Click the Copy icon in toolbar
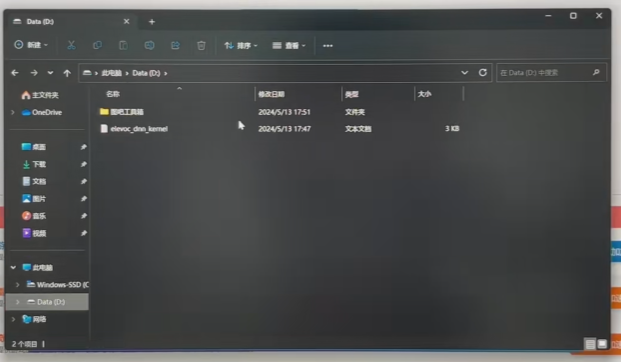The width and height of the screenshot is (621, 362). pyautogui.click(x=97, y=45)
